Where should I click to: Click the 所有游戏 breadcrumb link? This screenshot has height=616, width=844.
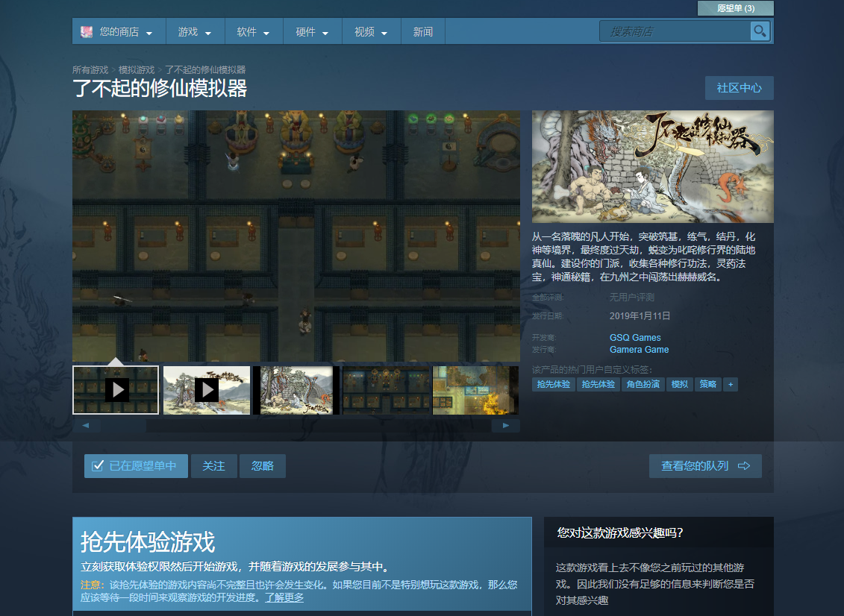tap(90, 70)
